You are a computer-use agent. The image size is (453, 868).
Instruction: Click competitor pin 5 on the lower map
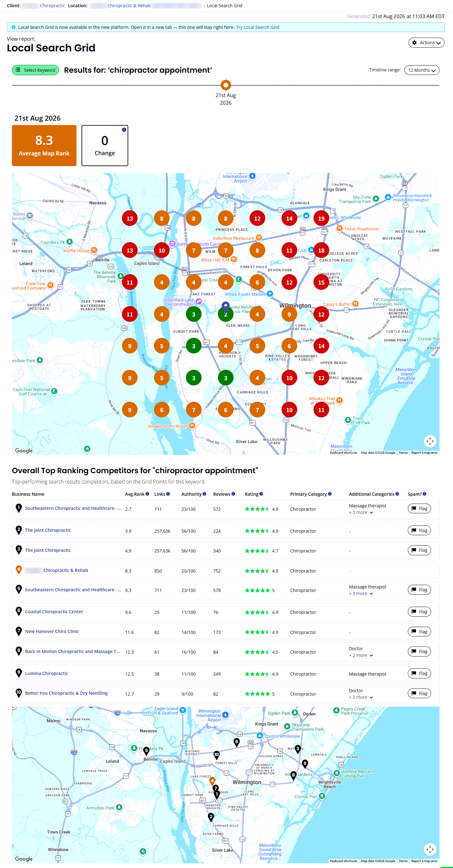146,751
